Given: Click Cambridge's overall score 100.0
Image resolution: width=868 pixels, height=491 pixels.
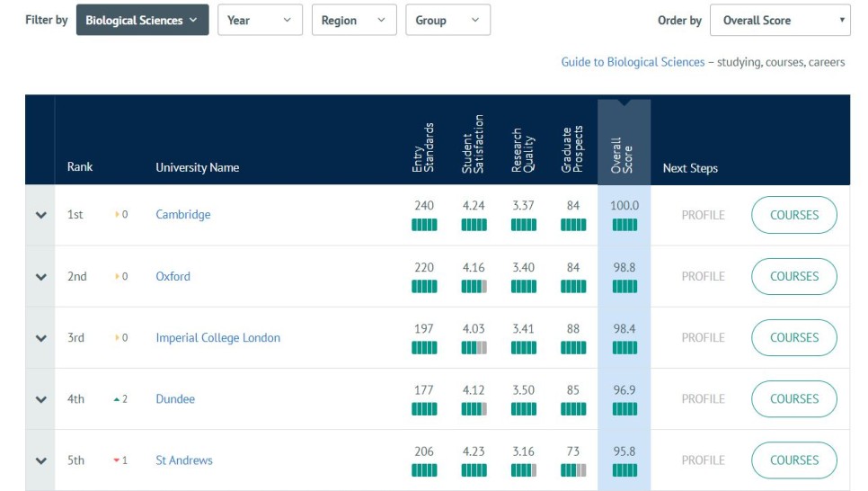Looking at the screenshot, I should click(624, 206).
